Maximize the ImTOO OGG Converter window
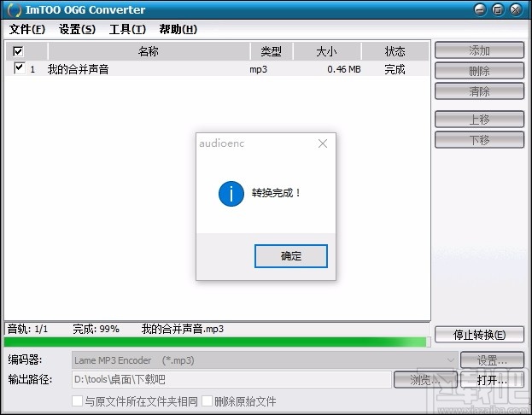Image resolution: width=532 pixels, height=415 pixels. pyautogui.click(x=498, y=9)
